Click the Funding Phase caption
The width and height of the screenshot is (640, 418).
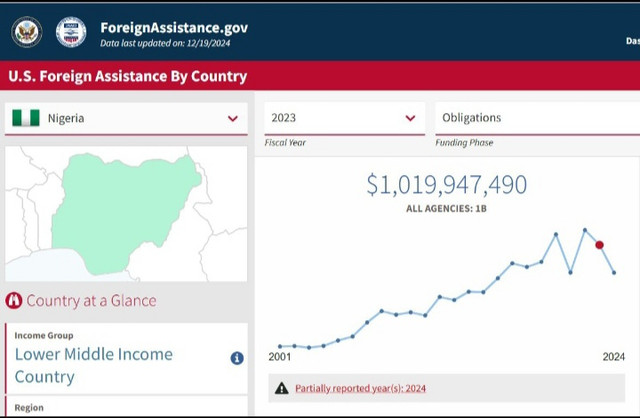(464, 142)
